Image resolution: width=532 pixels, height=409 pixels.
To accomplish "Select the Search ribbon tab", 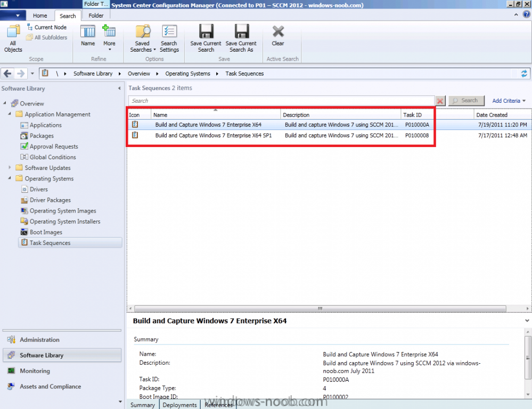I will (x=68, y=16).
